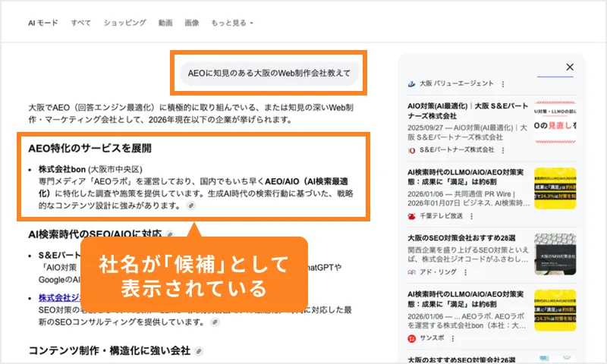Image resolution: width=607 pixels, height=364 pixels.
Task: Switch to the ショッピング tab
Action: point(124,23)
